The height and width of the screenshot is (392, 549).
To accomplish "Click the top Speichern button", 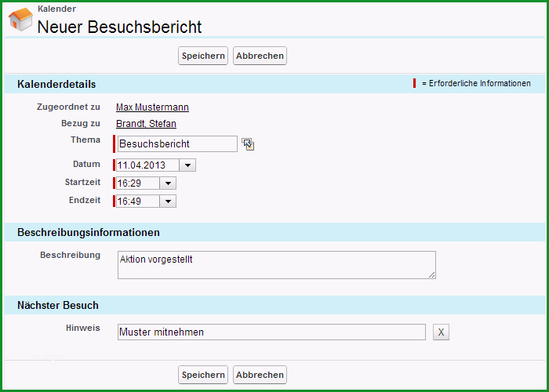I will pyautogui.click(x=203, y=56).
